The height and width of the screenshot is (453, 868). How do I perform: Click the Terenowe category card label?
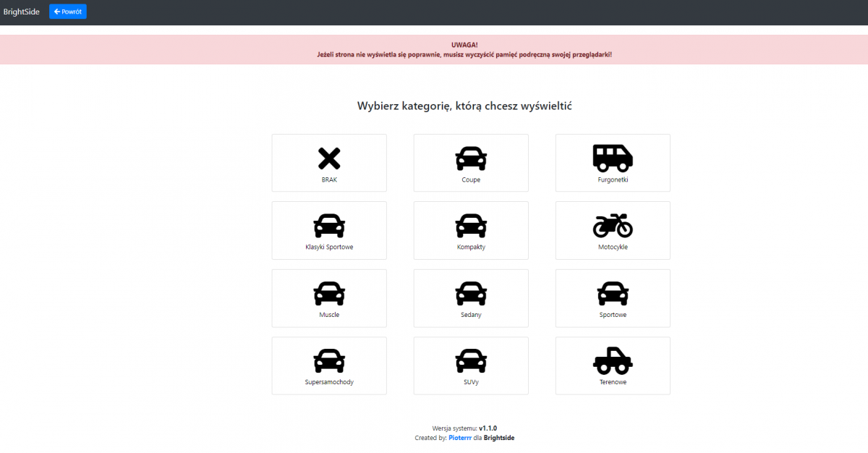[x=613, y=381]
